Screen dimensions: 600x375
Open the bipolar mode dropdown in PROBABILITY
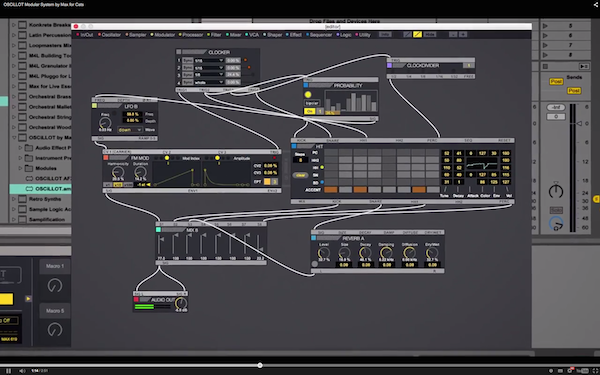click(x=312, y=103)
